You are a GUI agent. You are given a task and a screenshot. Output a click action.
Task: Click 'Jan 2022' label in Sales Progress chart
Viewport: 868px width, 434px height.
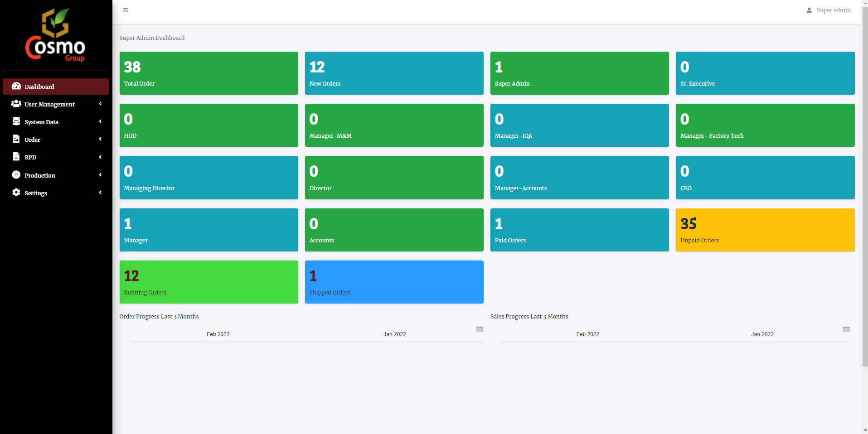pyautogui.click(x=762, y=334)
